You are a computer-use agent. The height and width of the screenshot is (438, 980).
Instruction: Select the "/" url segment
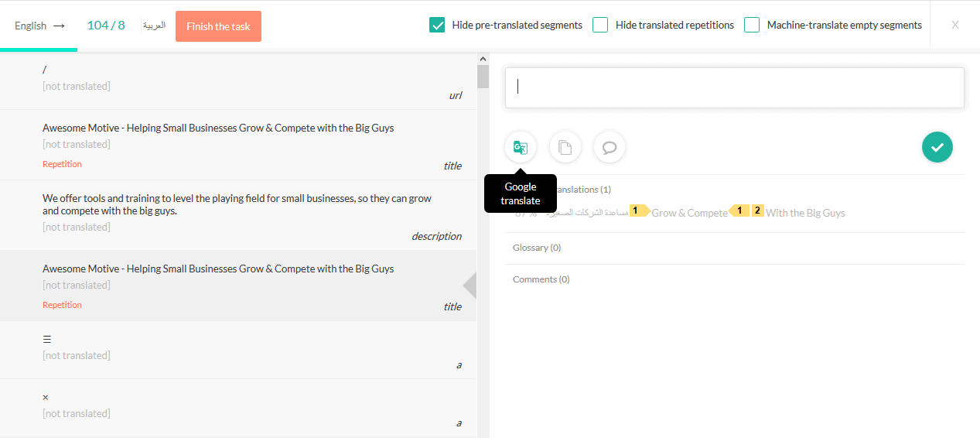pos(238,80)
